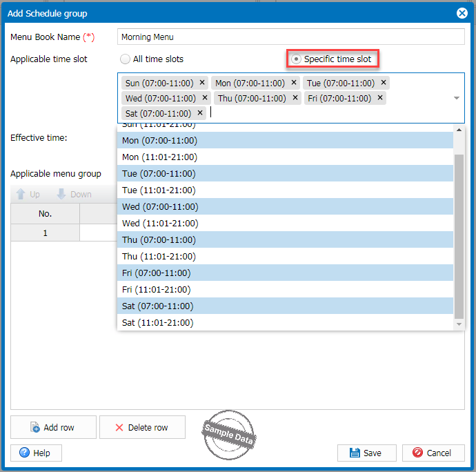Remove the Sat (07:00-11:00) tag
476x472 pixels.
point(200,113)
